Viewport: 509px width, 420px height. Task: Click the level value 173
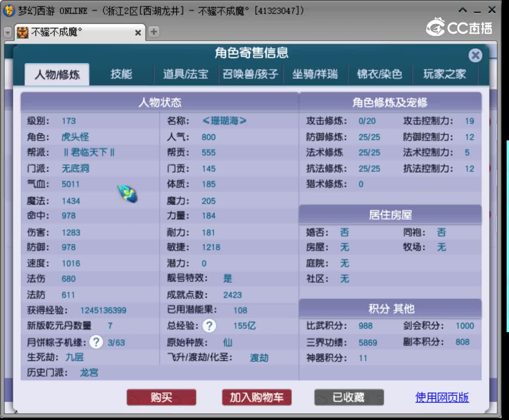click(x=68, y=121)
